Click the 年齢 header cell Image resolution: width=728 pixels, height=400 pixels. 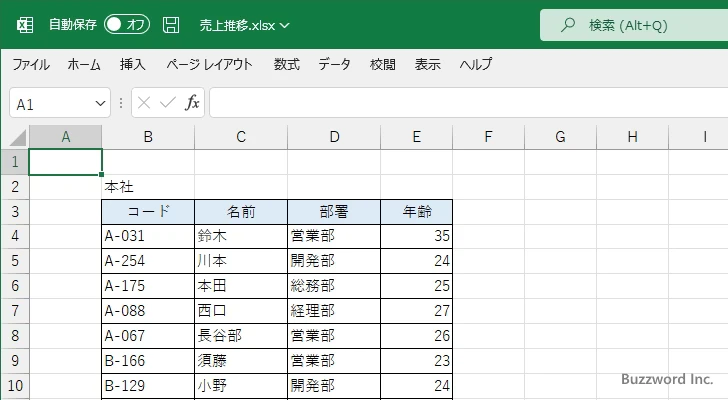click(x=416, y=212)
